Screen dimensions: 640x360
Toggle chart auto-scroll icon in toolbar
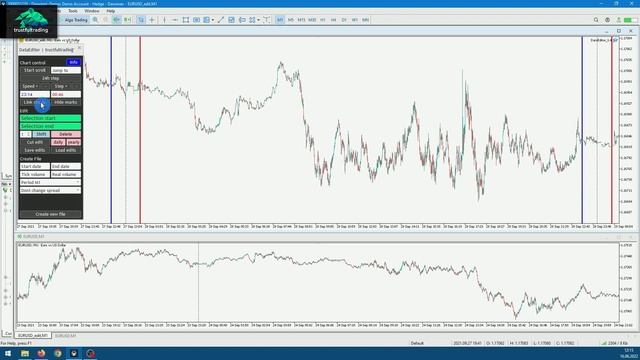(x=117, y=20)
